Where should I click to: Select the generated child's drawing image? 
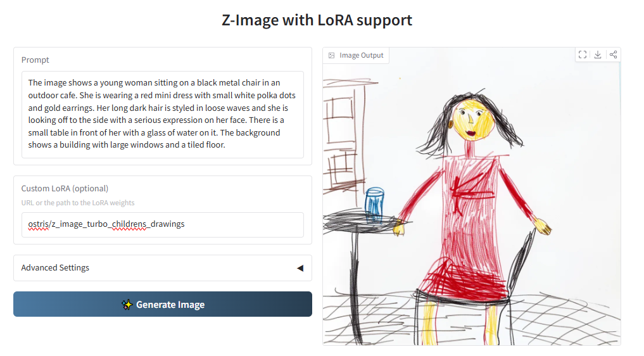click(471, 209)
